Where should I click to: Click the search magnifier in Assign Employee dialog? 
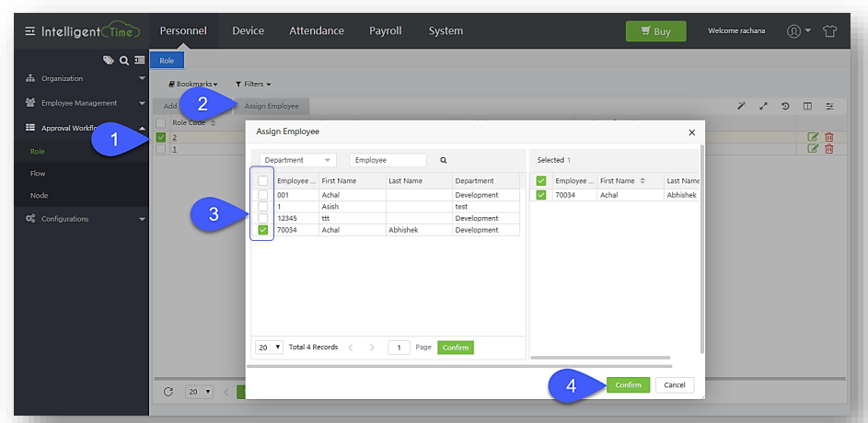tap(443, 160)
